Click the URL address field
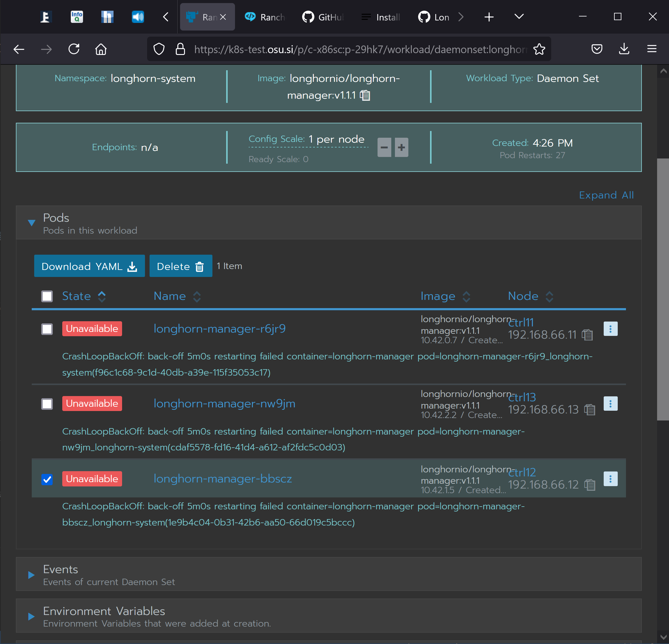The width and height of the screenshot is (669, 644). (360, 49)
